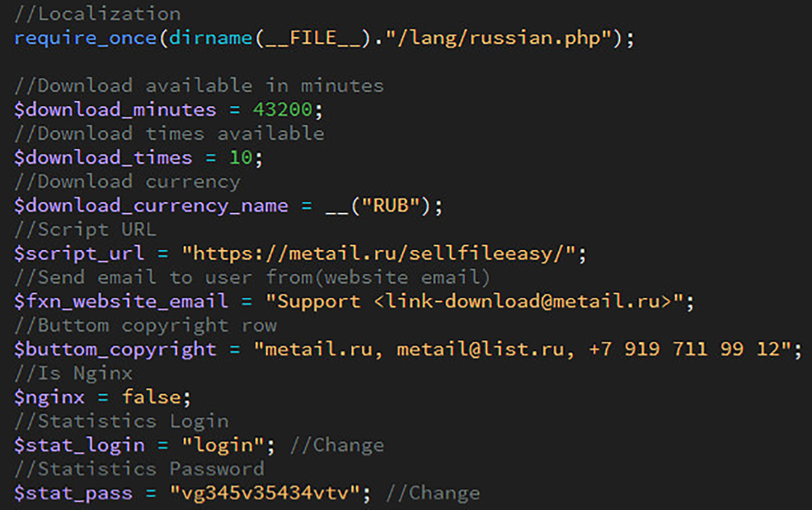The width and height of the screenshot is (812, 510).
Task: Click the false value of $nginx
Action: coord(152,398)
